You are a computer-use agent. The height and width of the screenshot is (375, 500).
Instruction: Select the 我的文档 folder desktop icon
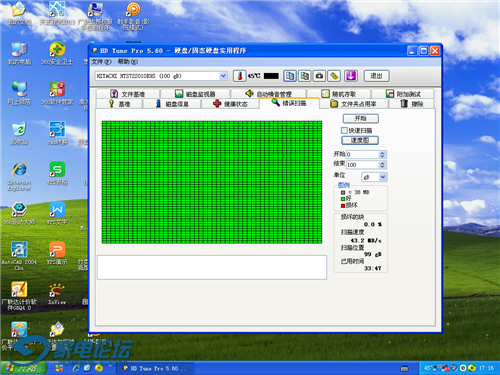point(19,13)
